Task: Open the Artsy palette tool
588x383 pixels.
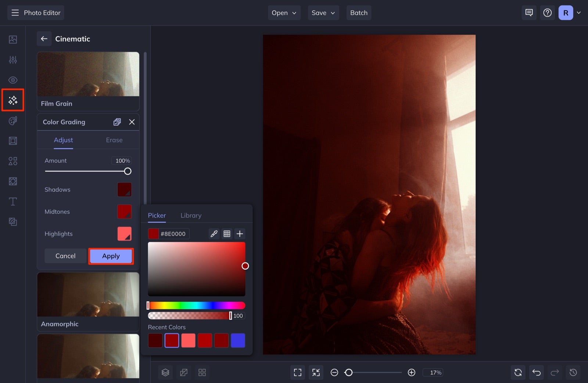Action: [x=12, y=120]
